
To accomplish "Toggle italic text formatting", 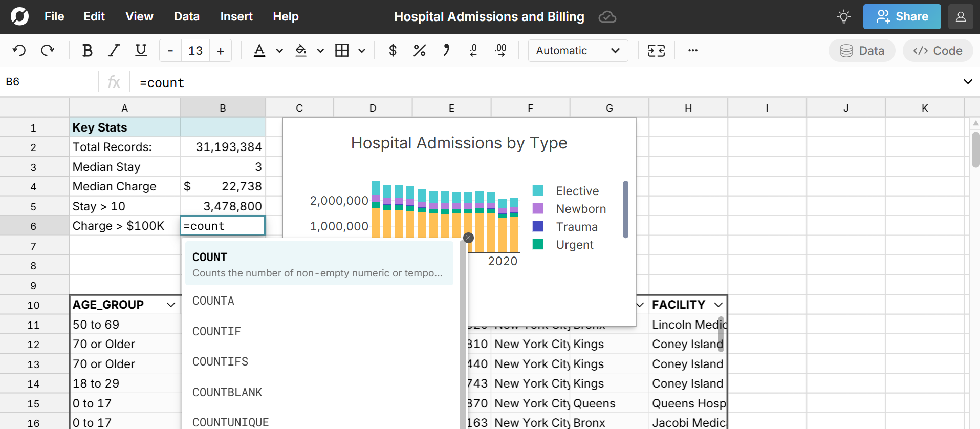I will (x=114, y=50).
